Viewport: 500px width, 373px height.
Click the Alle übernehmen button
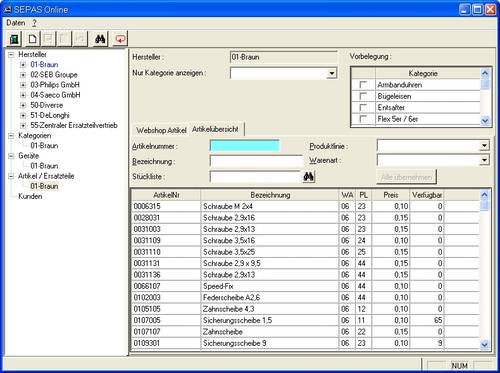(x=406, y=177)
